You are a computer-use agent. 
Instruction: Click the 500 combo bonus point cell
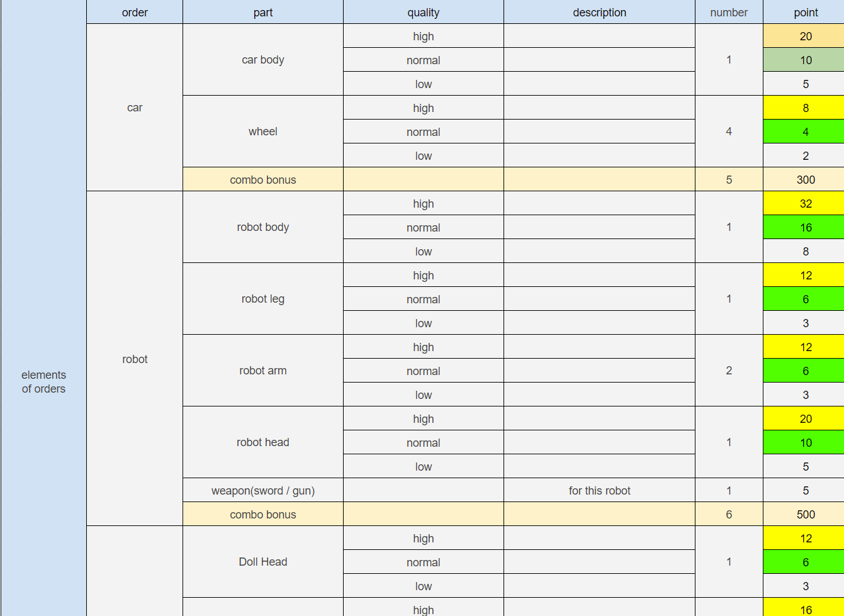point(806,515)
